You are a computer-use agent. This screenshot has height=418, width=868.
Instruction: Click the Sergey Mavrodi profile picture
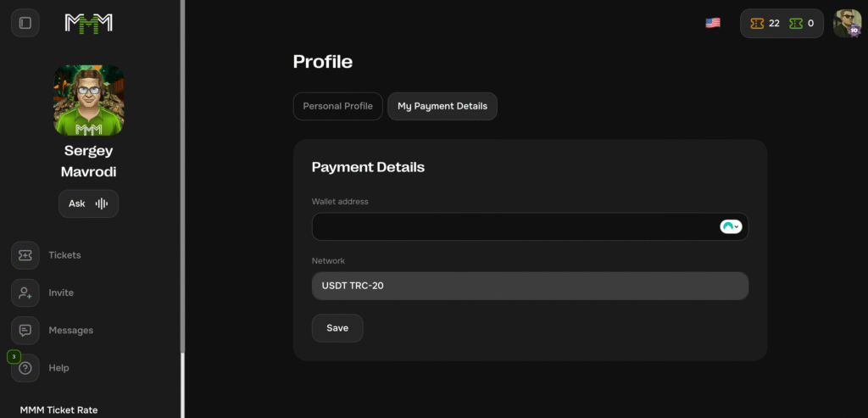coord(89,101)
